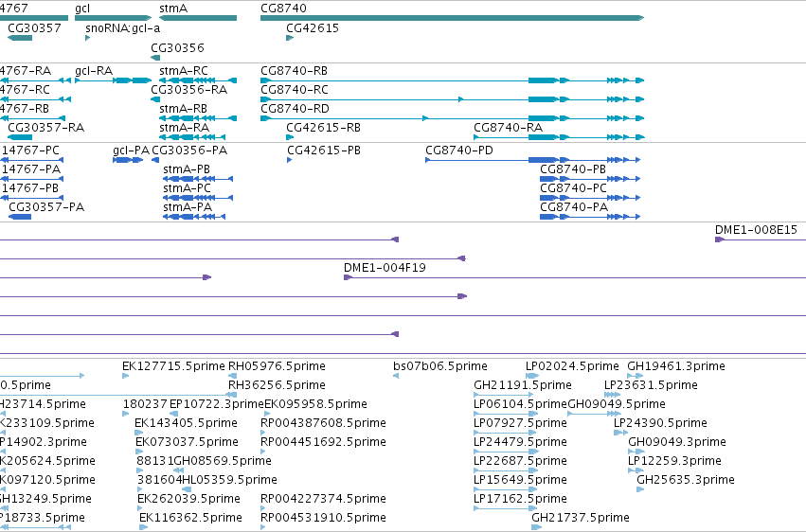Select the CG8740 gene bar
Screen dimensions: 806x532
452,18
